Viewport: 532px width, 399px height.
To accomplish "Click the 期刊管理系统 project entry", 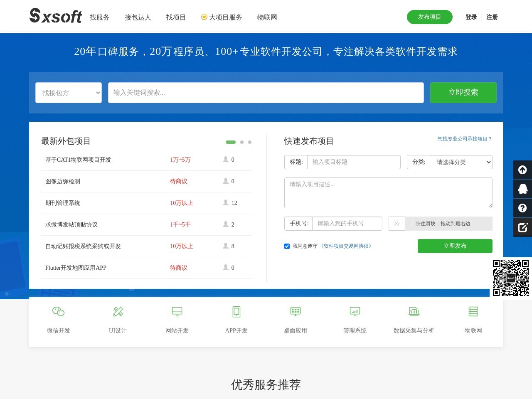I will [x=64, y=203].
